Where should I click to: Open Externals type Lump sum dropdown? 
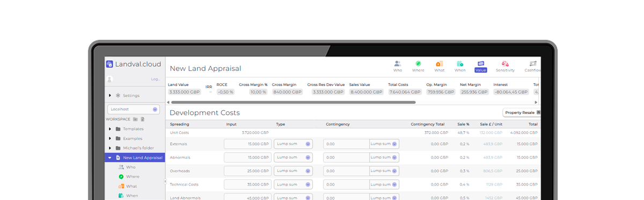(x=293, y=144)
